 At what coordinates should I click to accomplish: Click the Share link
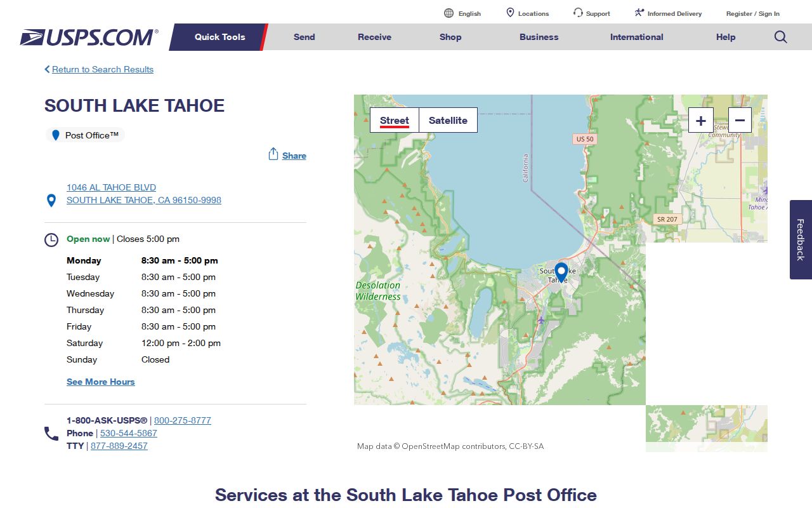click(x=294, y=156)
